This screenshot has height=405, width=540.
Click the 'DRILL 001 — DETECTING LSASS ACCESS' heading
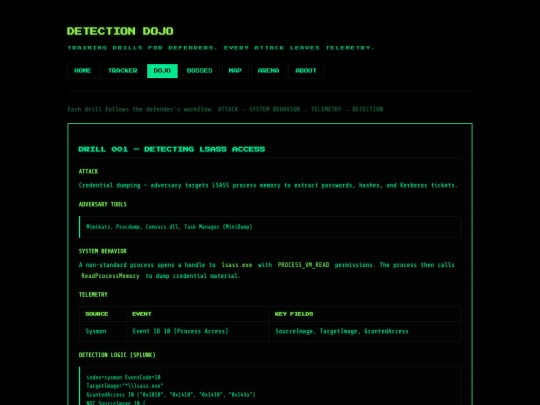point(172,149)
